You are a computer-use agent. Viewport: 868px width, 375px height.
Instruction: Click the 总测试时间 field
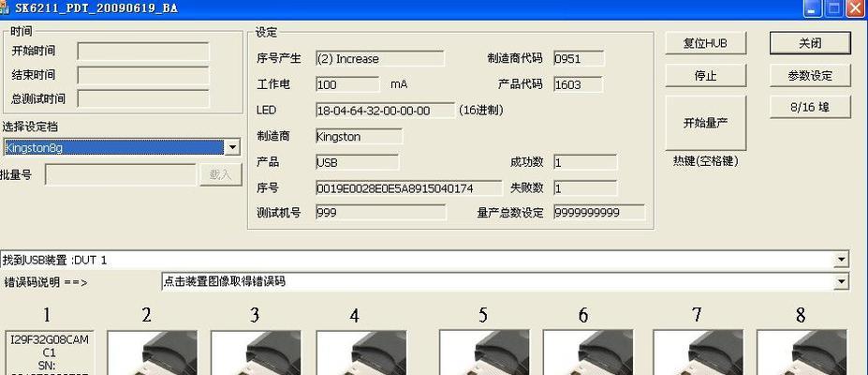pos(143,98)
